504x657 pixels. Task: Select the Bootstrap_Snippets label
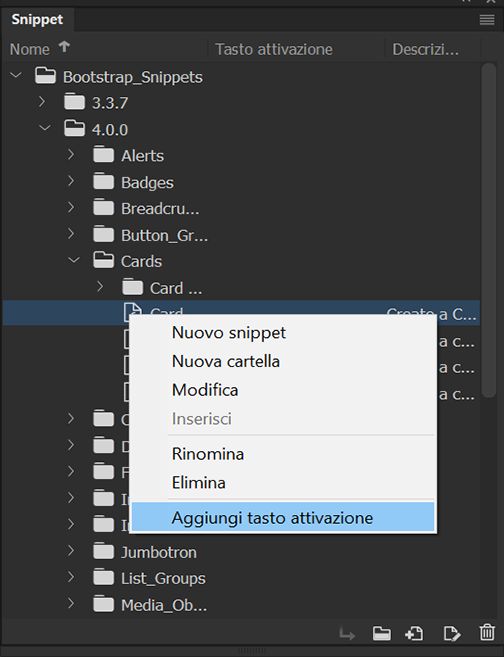(x=133, y=77)
